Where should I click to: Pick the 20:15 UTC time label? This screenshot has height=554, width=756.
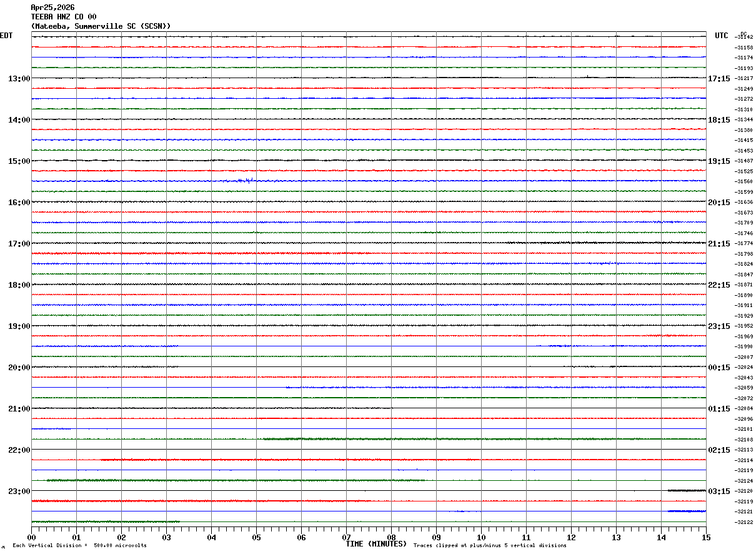pyautogui.click(x=719, y=203)
